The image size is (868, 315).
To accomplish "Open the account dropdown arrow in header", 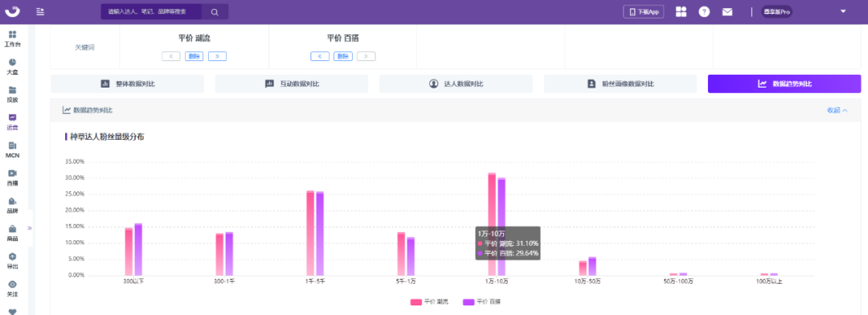I will (x=843, y=11).
